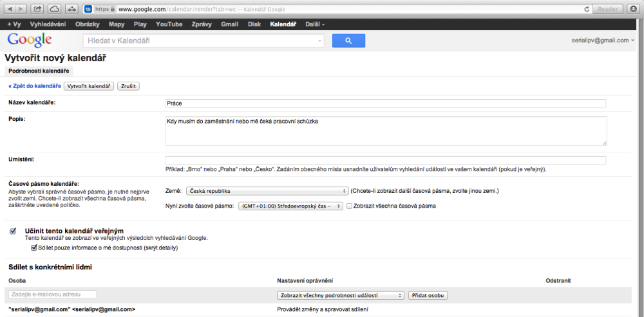This screenshot has height=317, width=644.
Task: Open Vyhledávání in Google bar
Action: coord(48,24)
